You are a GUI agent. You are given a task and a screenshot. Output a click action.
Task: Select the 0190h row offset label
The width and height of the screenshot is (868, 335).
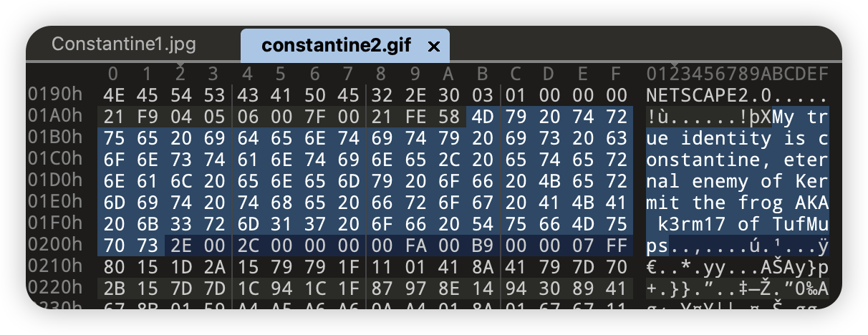point(55,95)
